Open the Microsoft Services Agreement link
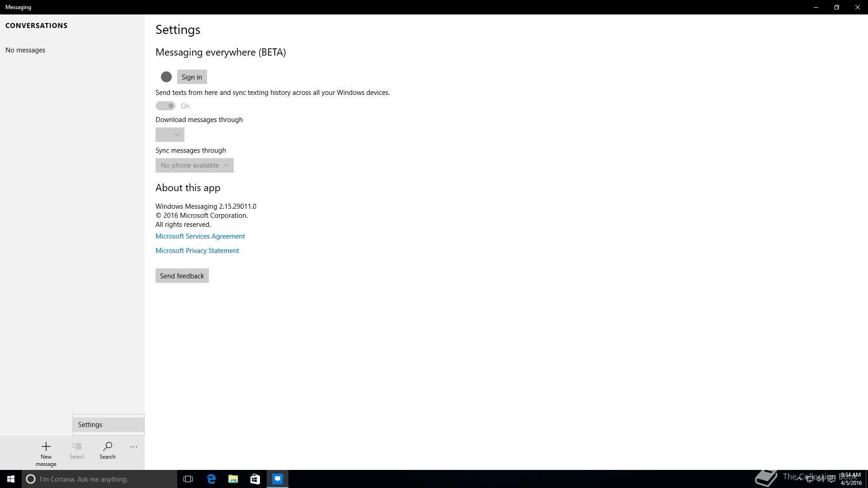This screenshot has width=868, height=488. click(x=200, y=236)
